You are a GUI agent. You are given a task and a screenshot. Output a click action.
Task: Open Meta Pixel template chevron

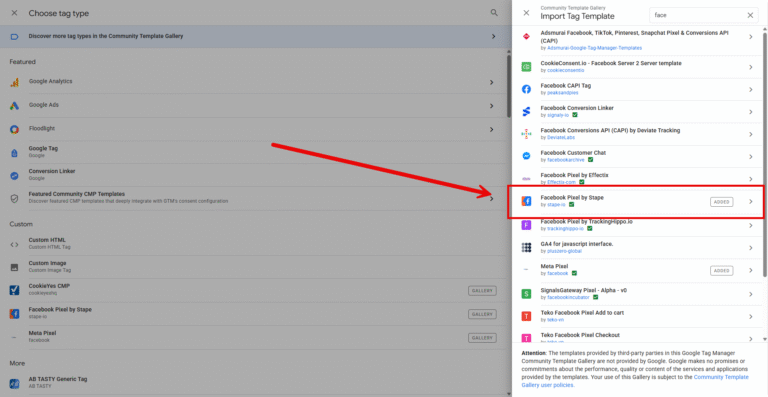750,270
